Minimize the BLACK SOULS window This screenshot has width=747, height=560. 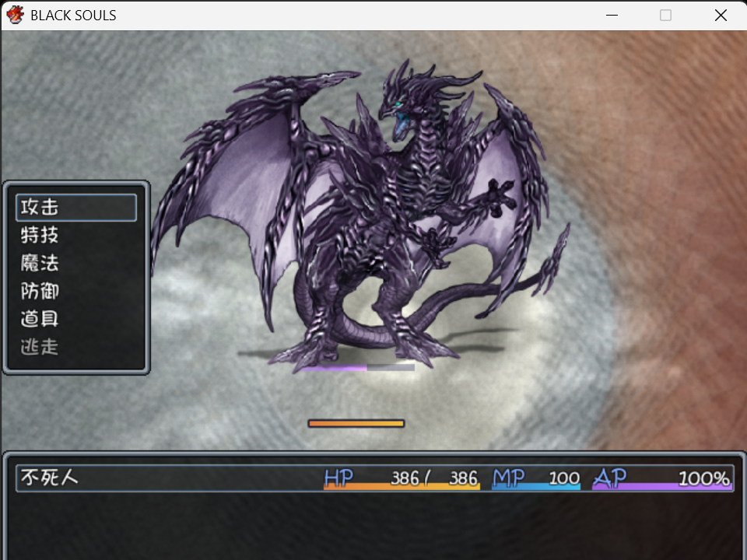612,16
